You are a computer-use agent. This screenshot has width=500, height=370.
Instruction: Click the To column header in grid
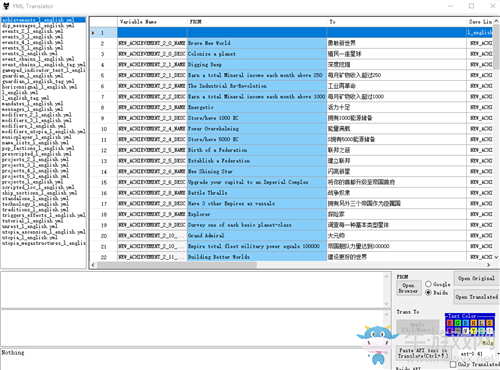pyautogui.click(x=396, y=22)
